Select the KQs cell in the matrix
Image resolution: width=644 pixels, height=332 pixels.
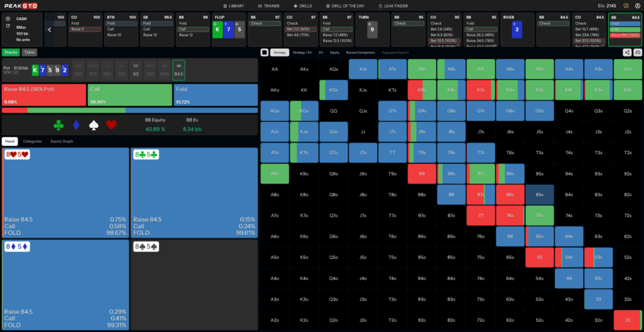pos(333,90)
